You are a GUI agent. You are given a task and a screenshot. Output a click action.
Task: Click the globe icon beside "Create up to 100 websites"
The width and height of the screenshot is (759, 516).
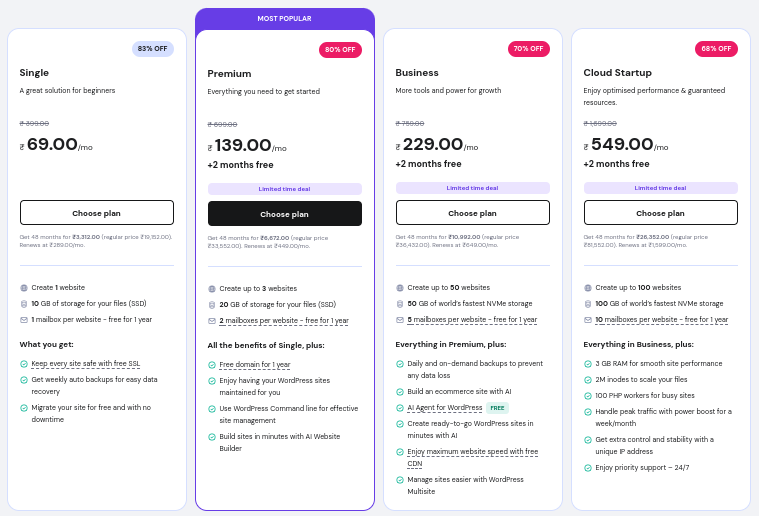pyautogui.click(x=588, y=287)
